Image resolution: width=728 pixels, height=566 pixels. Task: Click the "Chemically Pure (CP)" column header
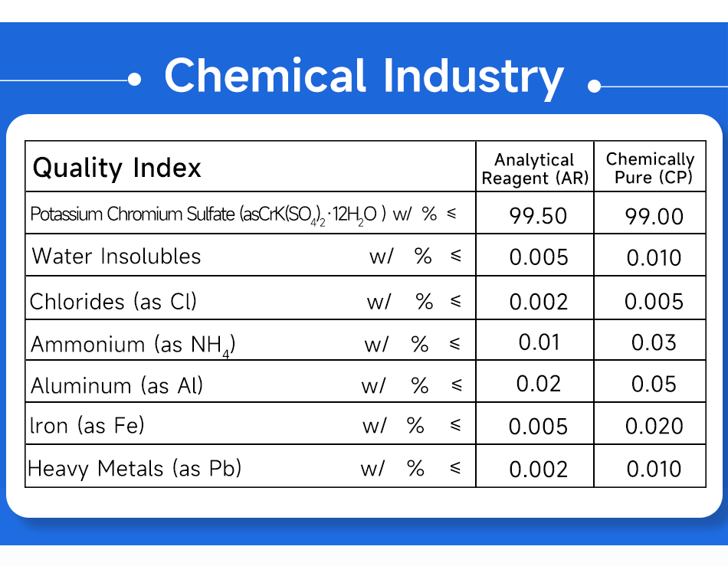[x=650, y=168]
